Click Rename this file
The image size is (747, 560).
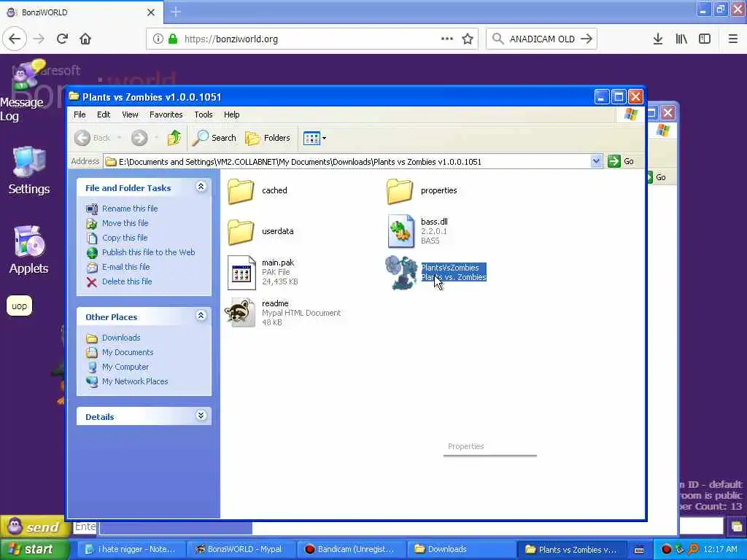(130, 209)
